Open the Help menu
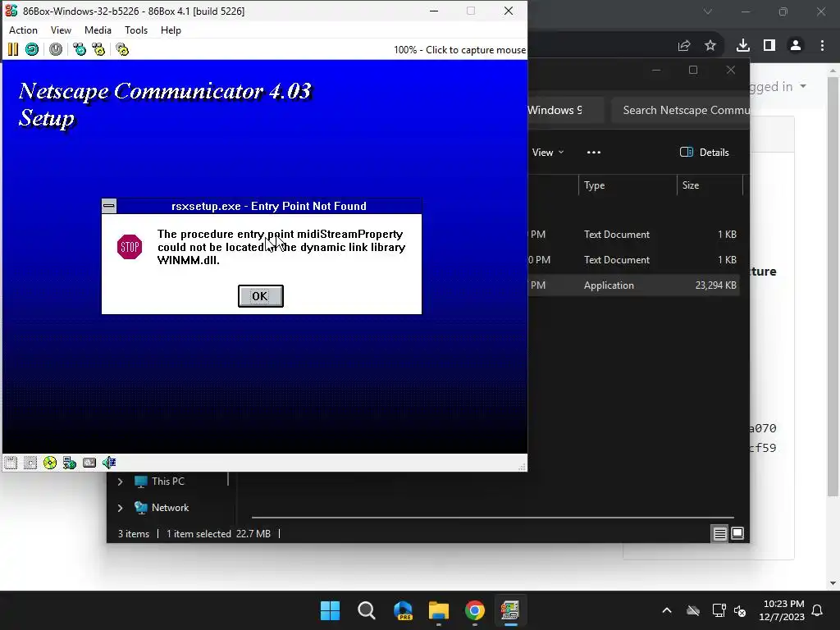 (171, 30)
